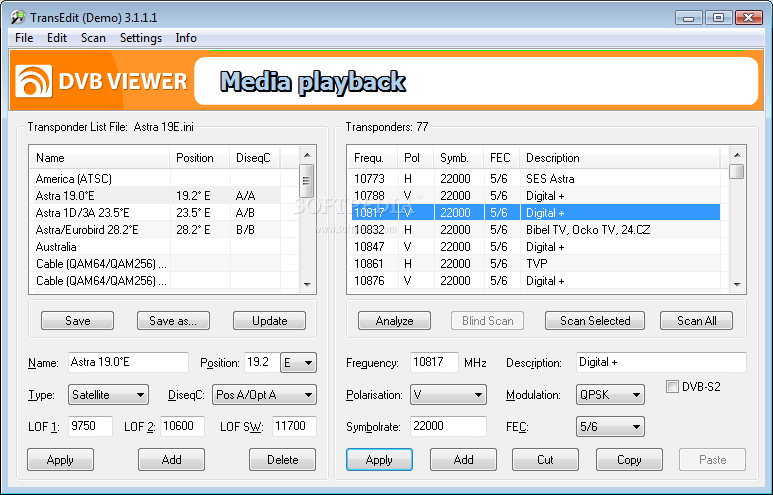This screenshot has height=495, width=773.
Task: Click the satellite list scrollbar thumb
Action: 307,181
